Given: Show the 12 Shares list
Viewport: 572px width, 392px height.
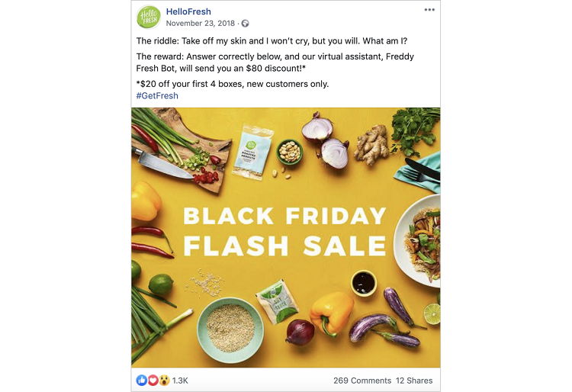Looking at the screenshot, I should (x=415, y=380).
